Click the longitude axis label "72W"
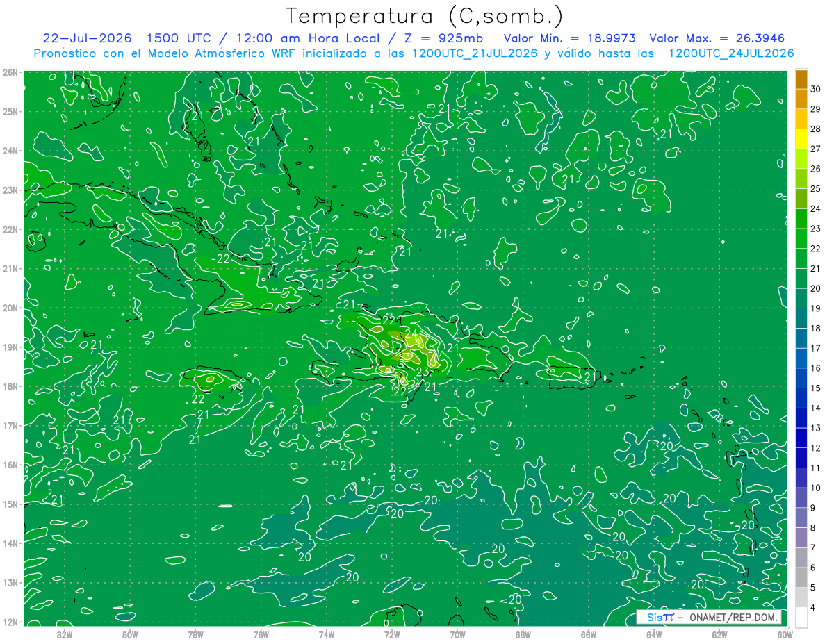Viewport: 834px width, 644px height. (392, 634)
